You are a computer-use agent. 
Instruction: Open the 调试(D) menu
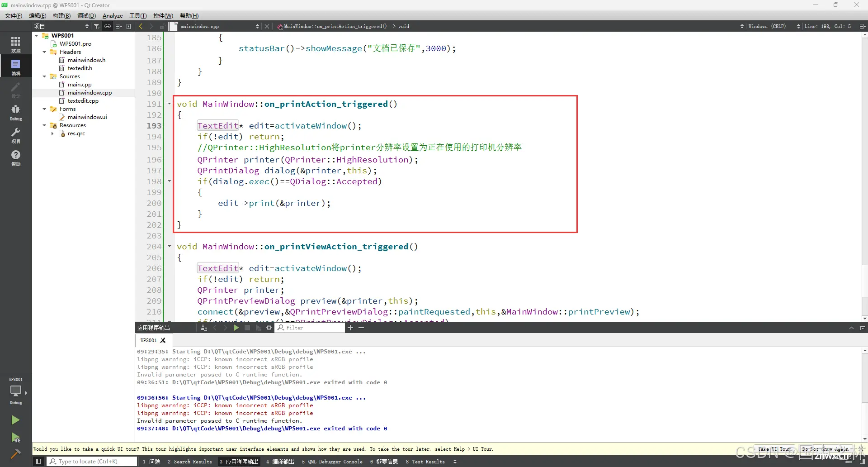click(86, 16)
